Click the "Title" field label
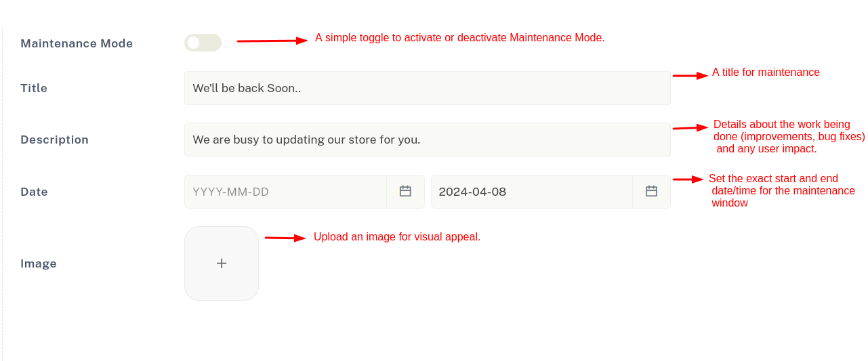This screenshot has width=868, height=361. [34, 88]
